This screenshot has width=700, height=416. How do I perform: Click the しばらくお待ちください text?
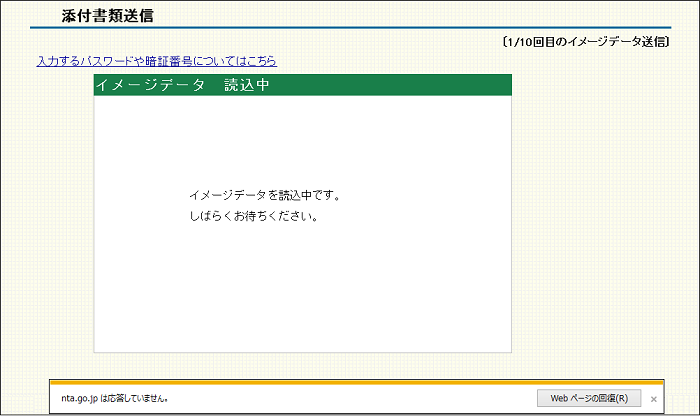[x=253, y=216]
